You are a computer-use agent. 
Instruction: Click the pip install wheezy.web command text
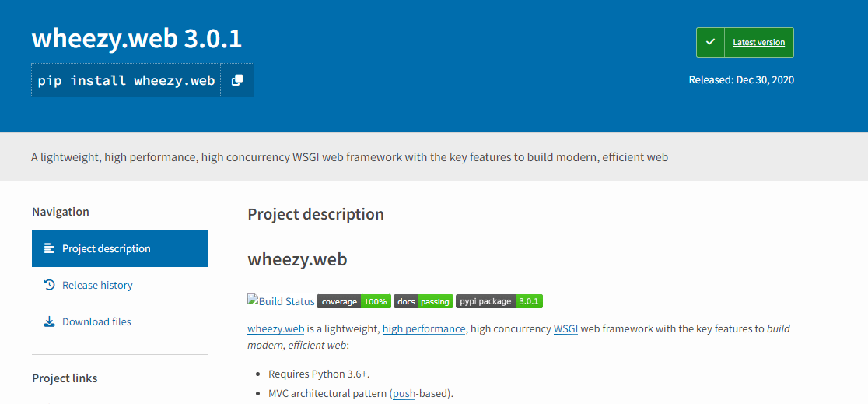126,80
